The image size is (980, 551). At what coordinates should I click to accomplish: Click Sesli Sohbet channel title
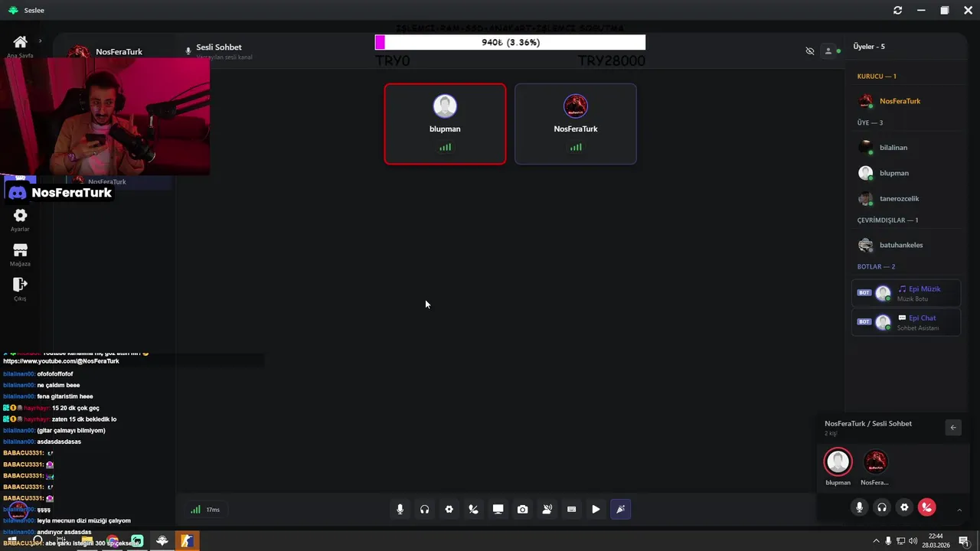tap(219, 47)
